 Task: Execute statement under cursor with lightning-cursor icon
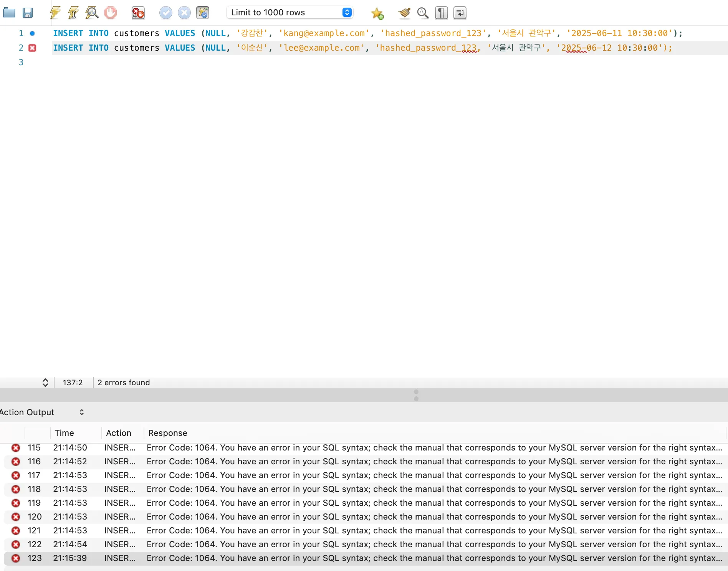coord(73,13)
